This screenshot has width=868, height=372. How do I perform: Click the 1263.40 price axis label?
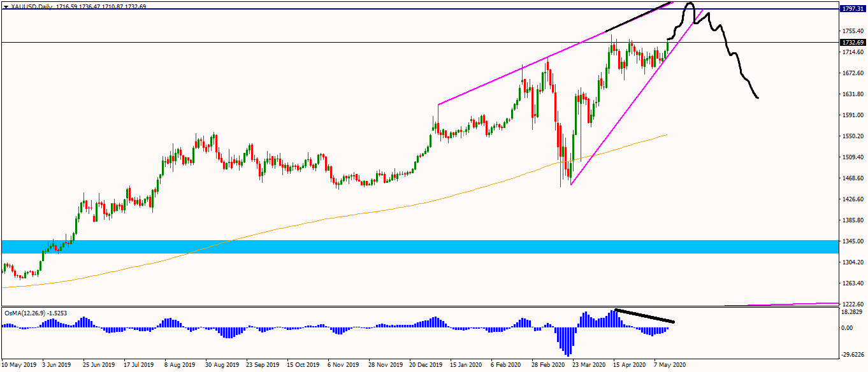pos(853,283)
